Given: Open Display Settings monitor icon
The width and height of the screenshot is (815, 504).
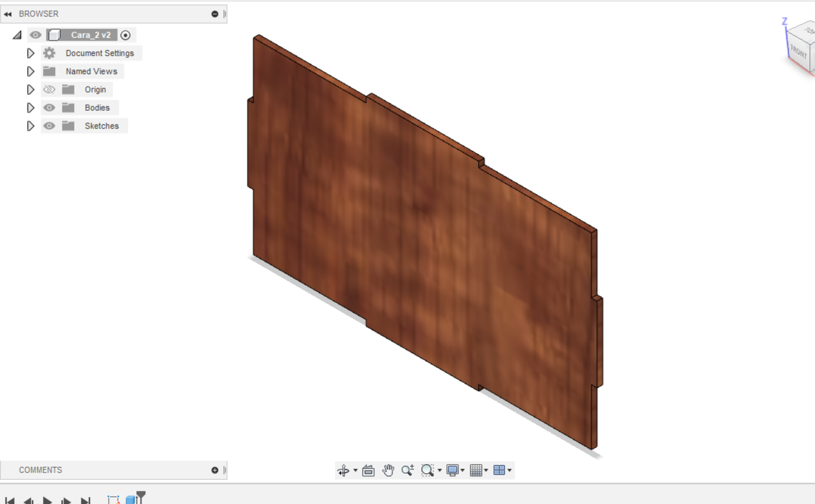Looking at the screenshot, I should point(452,470).
